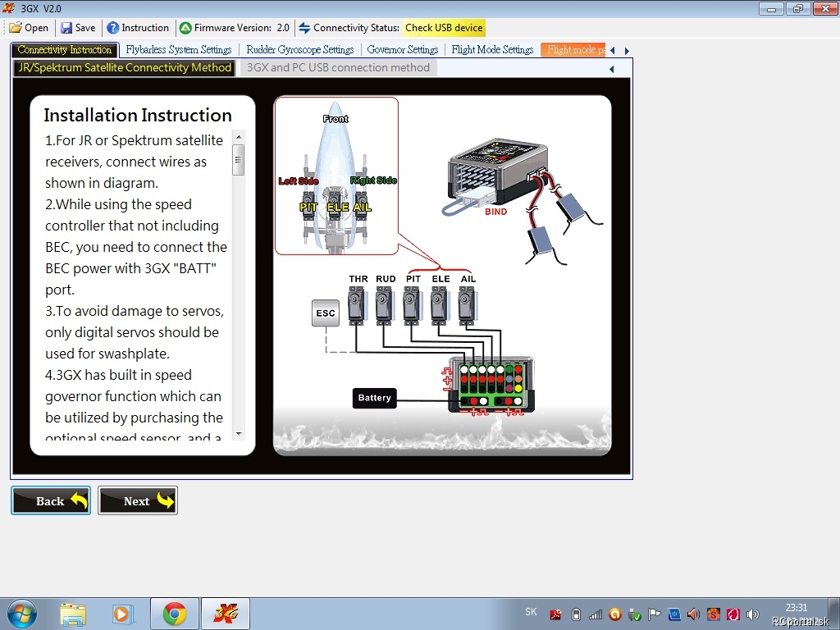Click the battery tray icon

(577, 614)
